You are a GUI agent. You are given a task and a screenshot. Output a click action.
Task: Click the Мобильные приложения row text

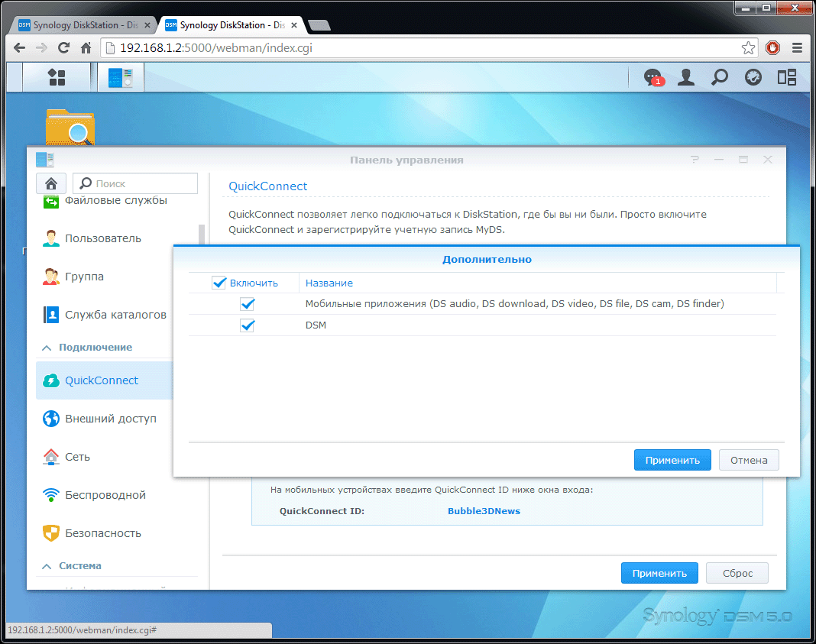click(x=515, y=304)
